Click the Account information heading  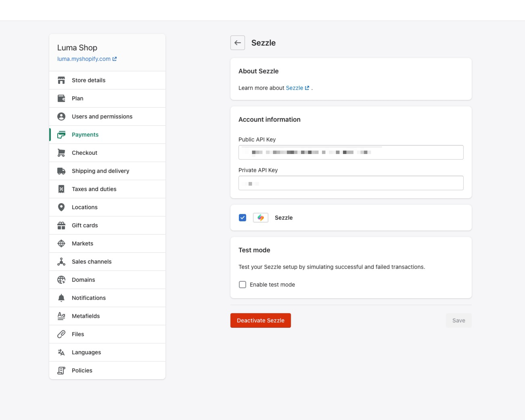tap(270, 119)
